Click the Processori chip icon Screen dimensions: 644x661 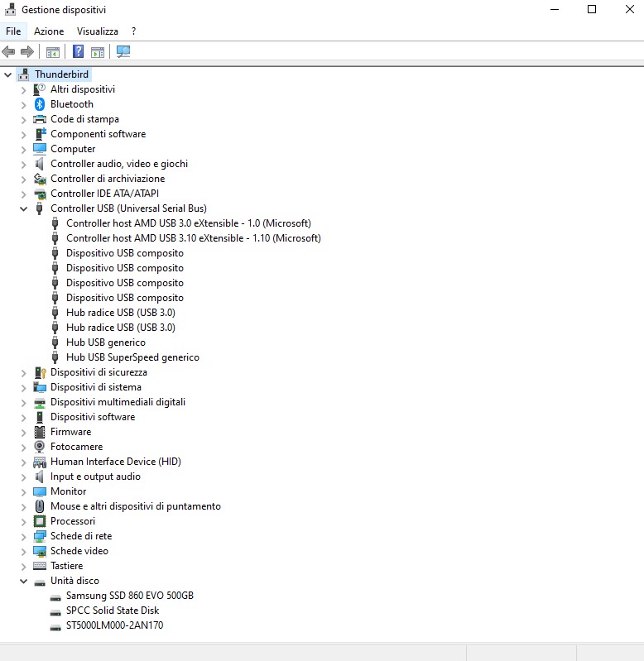(x=40, y=521)
